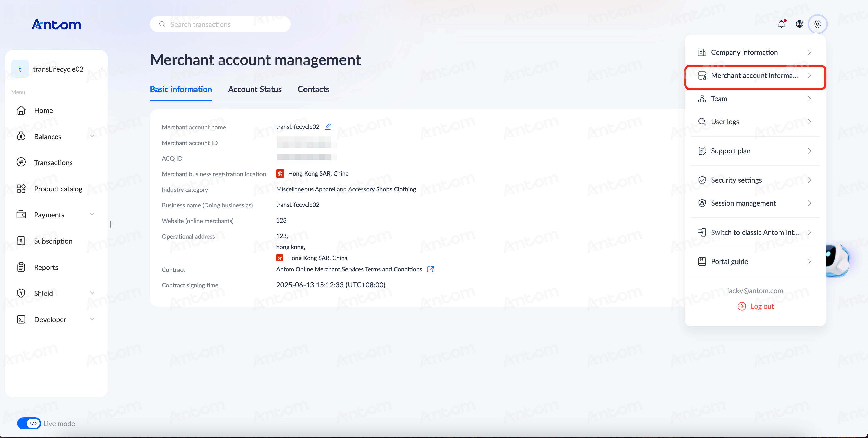The height and width of the screenshot is (438, 868).
Task: Click the Miscellaneous Apparel industry category value
Action: coord(346,189)
